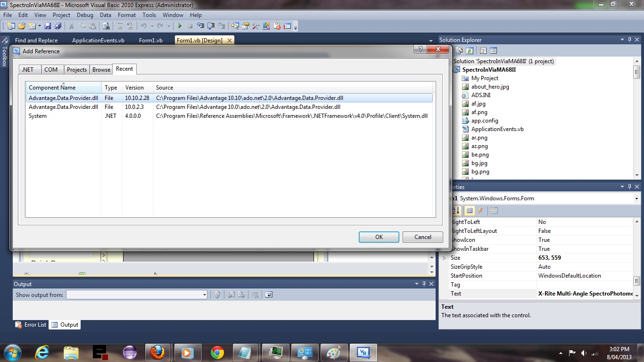The width and height of the screenshot is (644, 362).
Task: Switch to the ApplicationEvents.vb document tab
Action: click(x=98, y=41)
